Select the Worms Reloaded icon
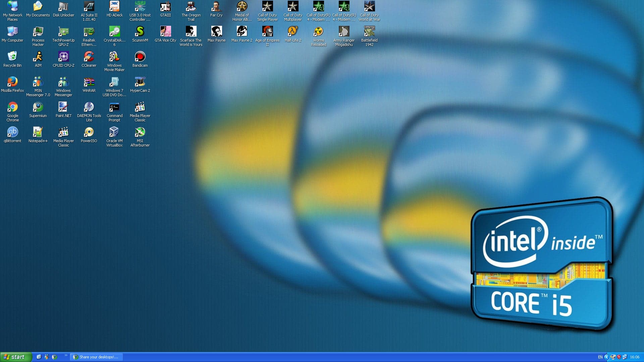Viewport: 644px width, 362px height. click(x=318, y=36)
